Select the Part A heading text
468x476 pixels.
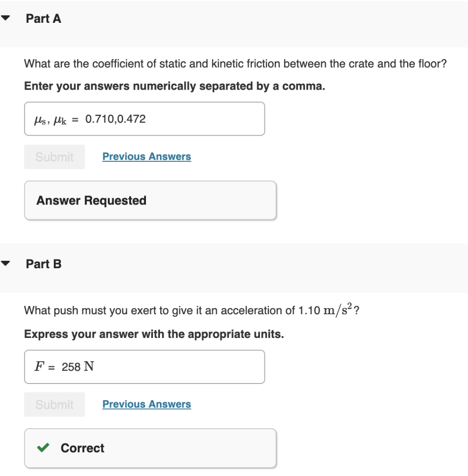click(x=44, y=19)
